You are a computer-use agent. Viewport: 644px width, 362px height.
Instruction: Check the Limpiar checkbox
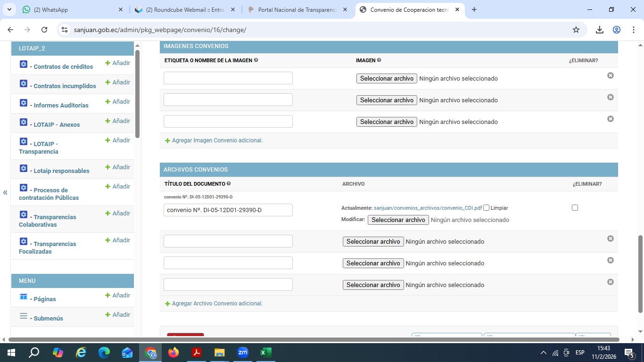[x=487, y=208]
